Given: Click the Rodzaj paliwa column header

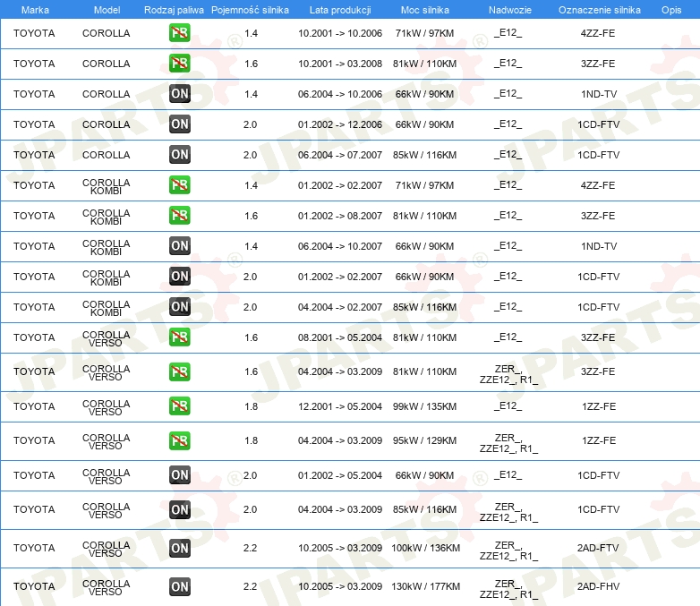Looking at the screenshot, I should [x=174, y=10].
